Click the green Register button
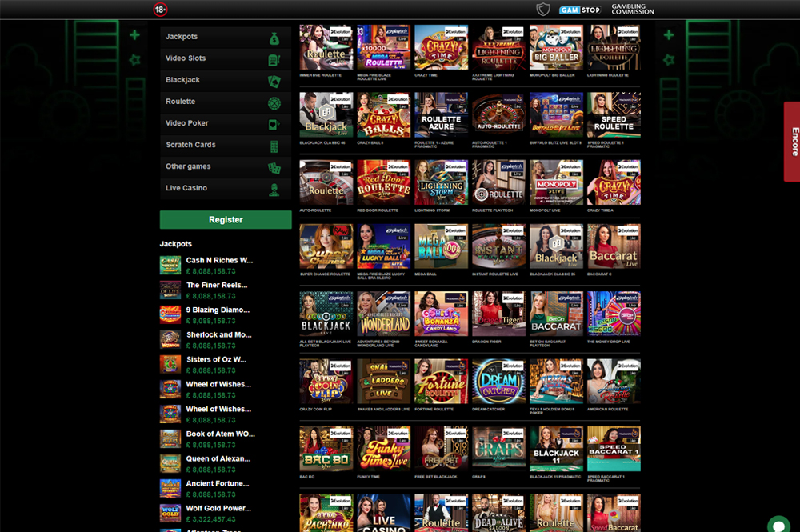800x532 pixels. click(226, 220)
